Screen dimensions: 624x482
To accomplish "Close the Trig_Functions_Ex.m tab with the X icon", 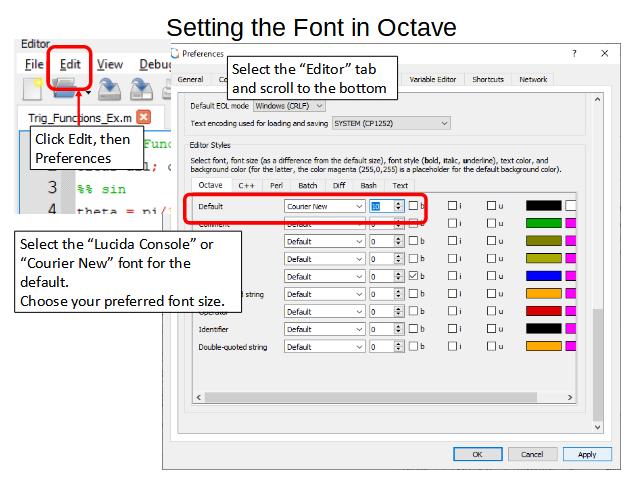I will click(x=143, y=117).
